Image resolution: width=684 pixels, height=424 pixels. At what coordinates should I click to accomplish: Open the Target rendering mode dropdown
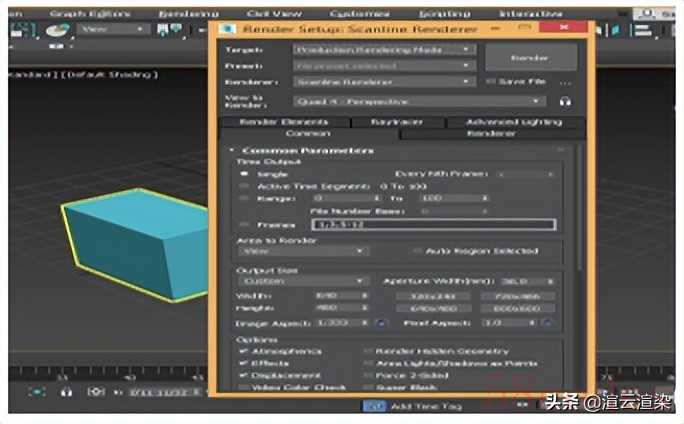click(384, 48)
